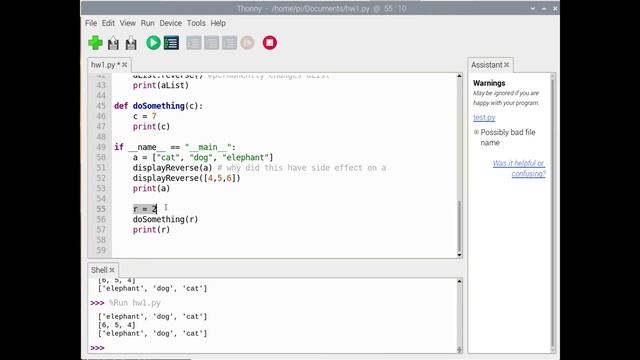Expand the Possibly bad file name warning
Screen dimensions: 640x360
coord(476,132)
